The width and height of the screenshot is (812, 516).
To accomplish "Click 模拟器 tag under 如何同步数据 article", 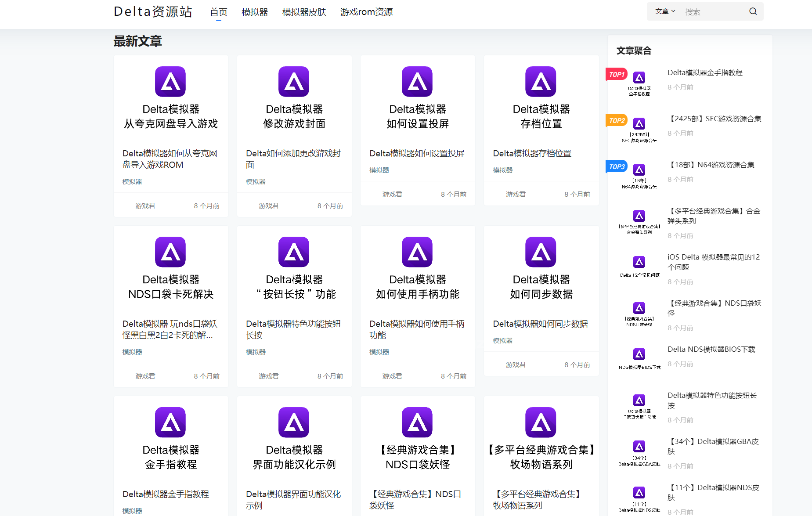I will [503, 340].
